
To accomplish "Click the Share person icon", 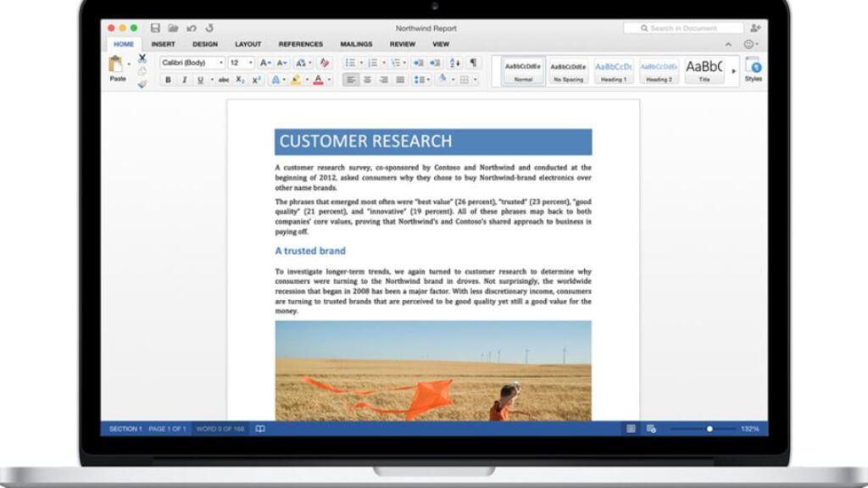I will tap(755, 28).
